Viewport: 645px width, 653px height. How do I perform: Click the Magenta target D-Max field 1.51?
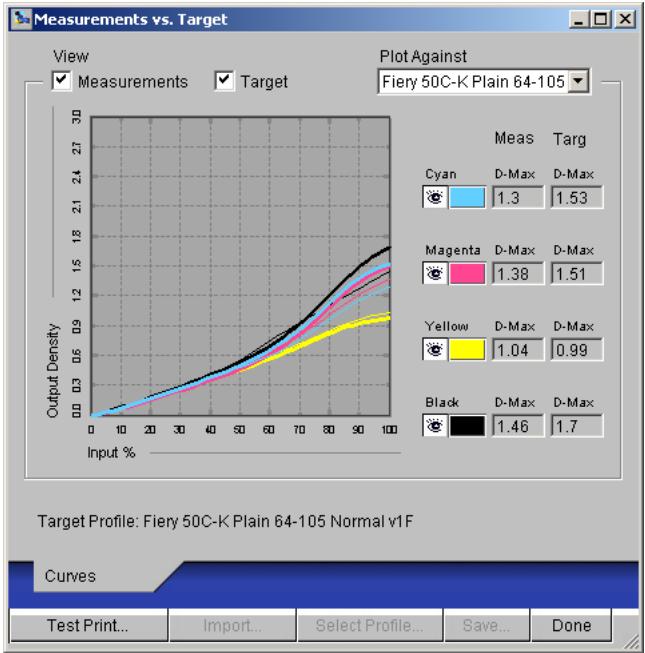coord(577,274)
